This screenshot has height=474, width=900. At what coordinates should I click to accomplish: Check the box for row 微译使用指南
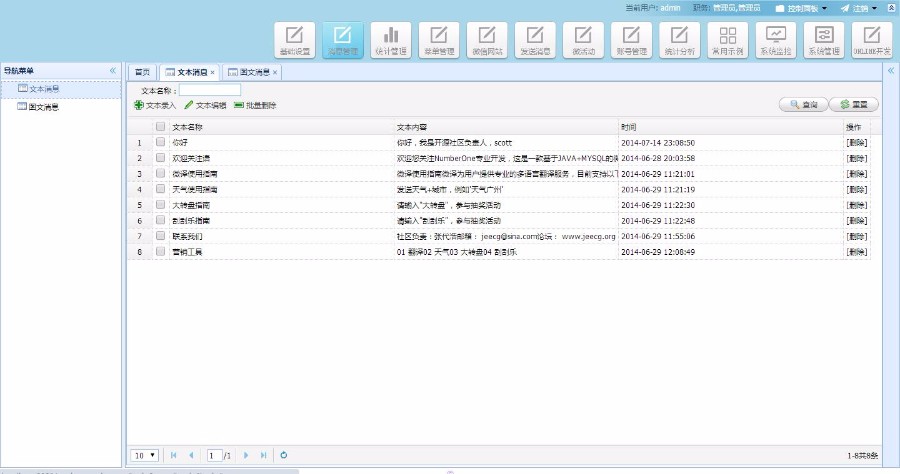[160, 173]
